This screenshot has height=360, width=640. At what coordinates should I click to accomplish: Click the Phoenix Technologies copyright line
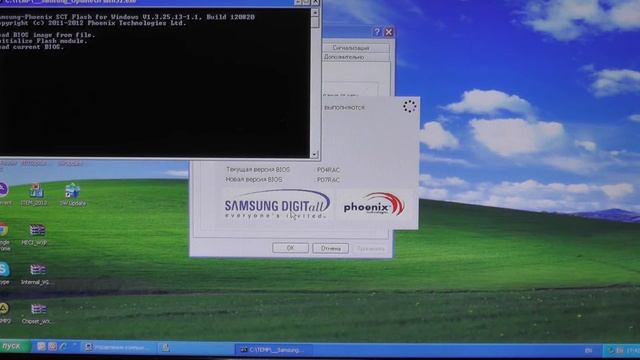93,23
